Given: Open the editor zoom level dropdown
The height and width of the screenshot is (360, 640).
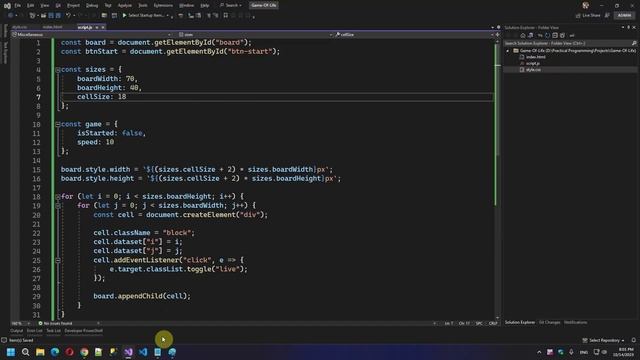Looking at the screenshot, I should point(20,323).
